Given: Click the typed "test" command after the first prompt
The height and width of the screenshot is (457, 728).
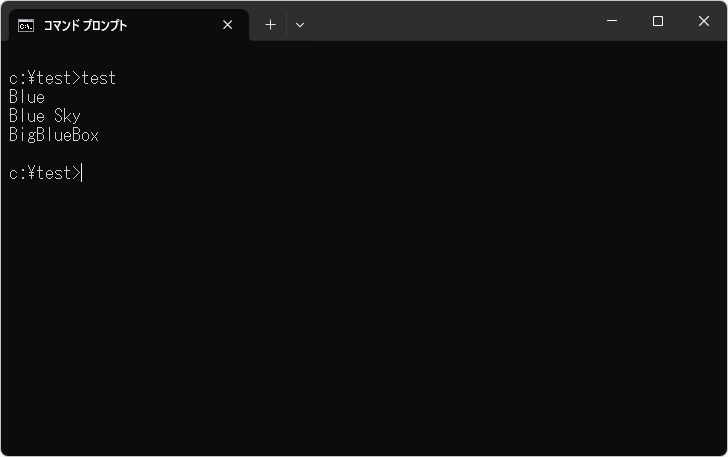Looking at the screenshot, I should pos(99,78).
